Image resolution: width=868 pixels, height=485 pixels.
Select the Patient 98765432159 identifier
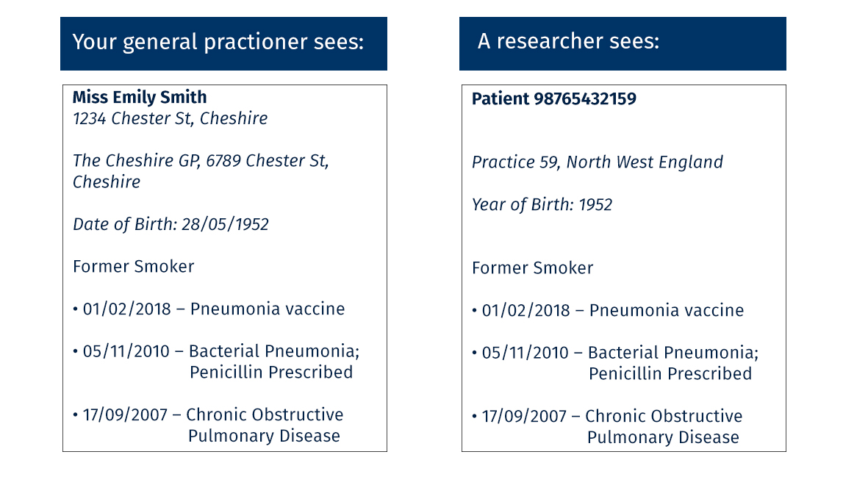(x=553, y=98)
